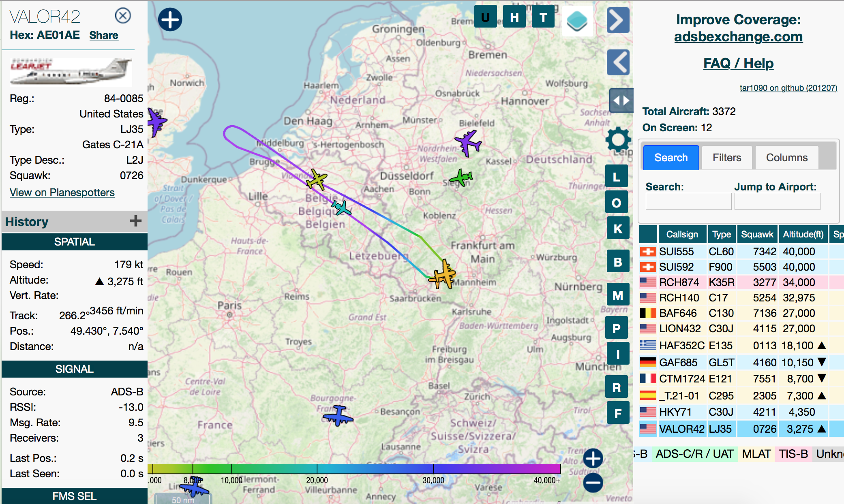Screen dimensions: 844x504
Task: Switch to the Search tab
Action: [x=671, y=158]
